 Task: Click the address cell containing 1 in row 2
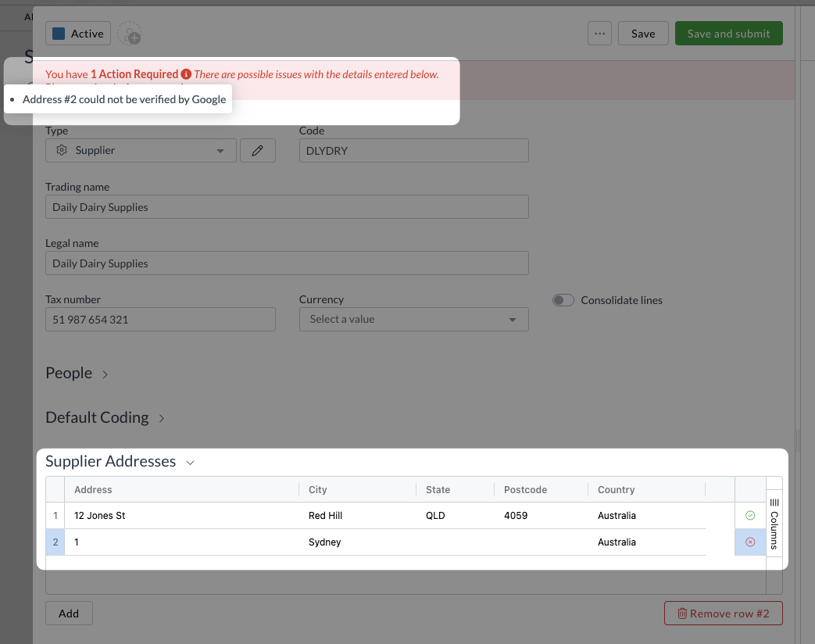tap(182, 542)
